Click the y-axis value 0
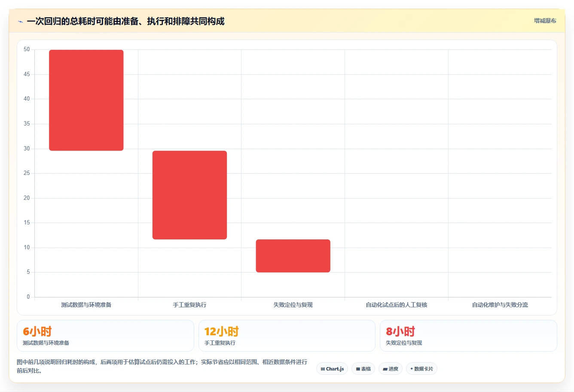574x392 pixels. coord(28,297)
